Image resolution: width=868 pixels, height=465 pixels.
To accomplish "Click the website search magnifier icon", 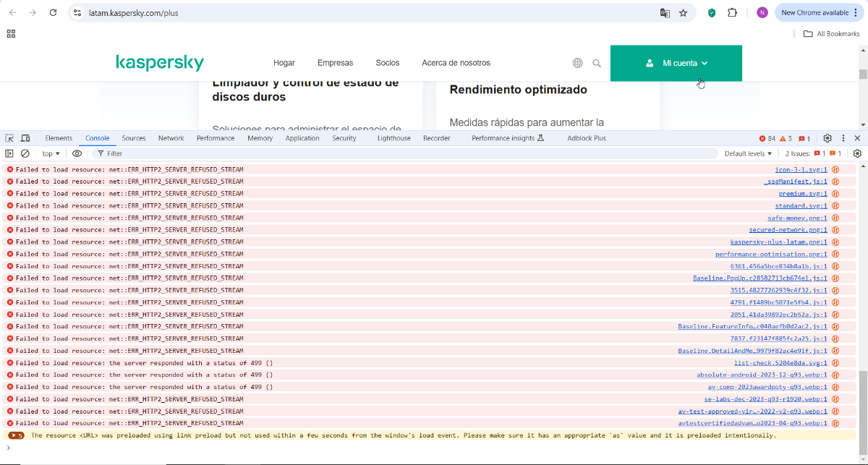I will [x=597, y=63].
